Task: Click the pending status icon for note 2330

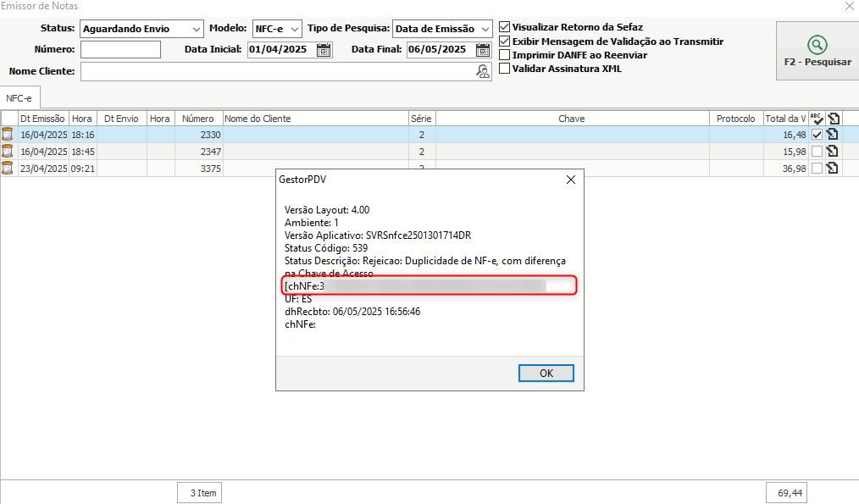Action: 8,135
